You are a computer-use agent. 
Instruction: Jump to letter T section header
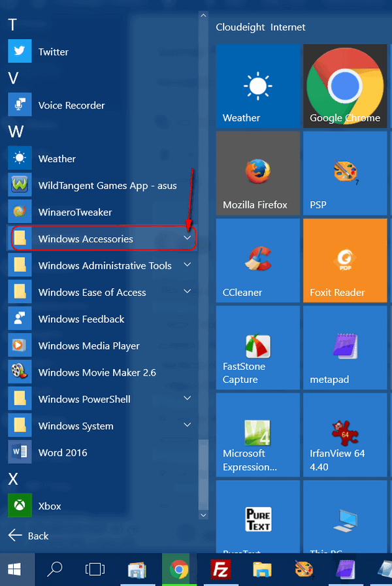click(x=12, y=25)
